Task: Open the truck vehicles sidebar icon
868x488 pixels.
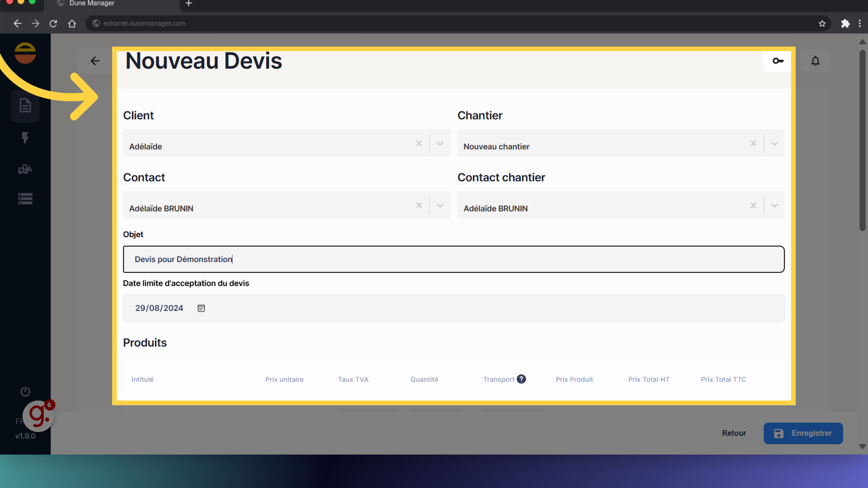Action: tap(25, 169)
